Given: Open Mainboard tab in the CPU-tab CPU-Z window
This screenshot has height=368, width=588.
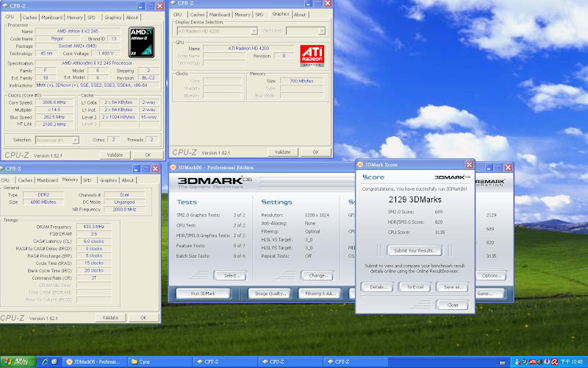Looking at the screenshot, I should pyautogui.click(x=51, y=17).
